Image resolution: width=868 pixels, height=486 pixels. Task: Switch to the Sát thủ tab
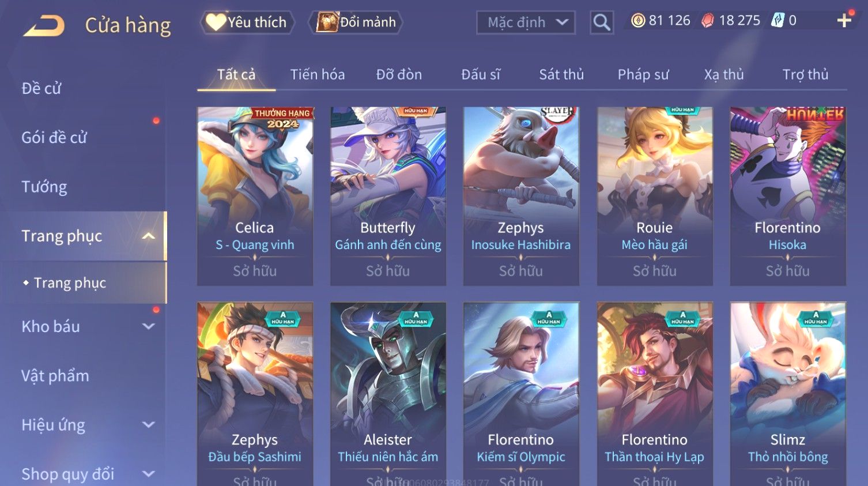click(561, 74)
